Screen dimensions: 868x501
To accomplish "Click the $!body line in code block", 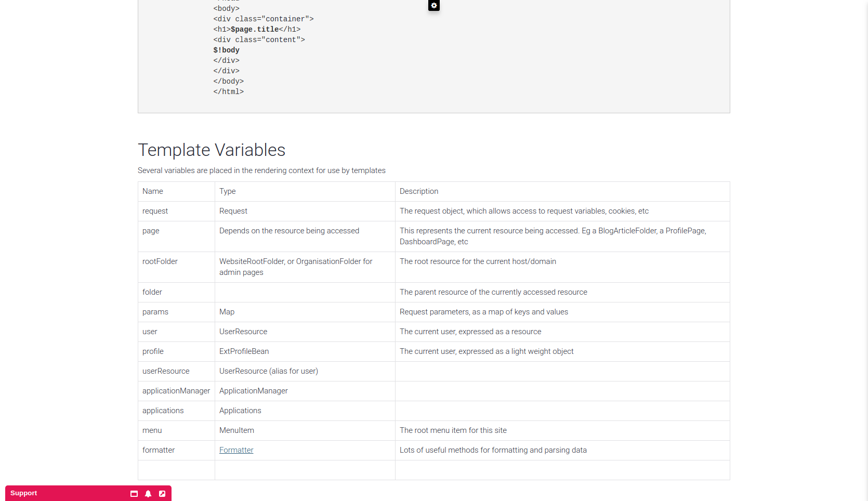I will [x=226, y=50].
